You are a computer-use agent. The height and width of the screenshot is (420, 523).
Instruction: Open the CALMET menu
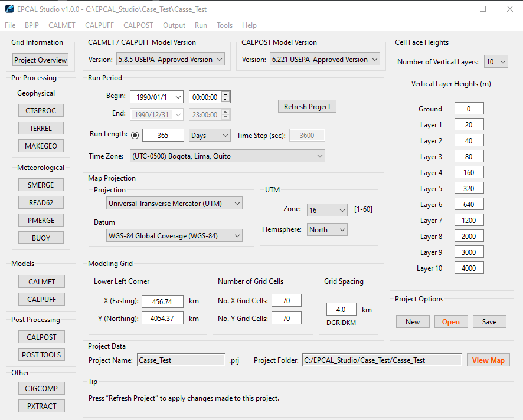tap(62, 25)
